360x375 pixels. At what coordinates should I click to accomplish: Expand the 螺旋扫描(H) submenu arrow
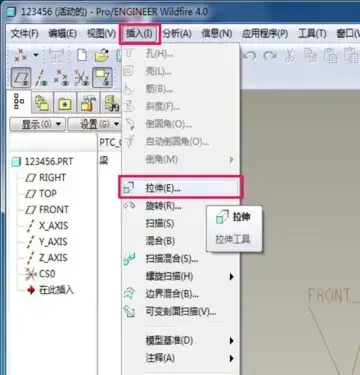pos(232,276)
